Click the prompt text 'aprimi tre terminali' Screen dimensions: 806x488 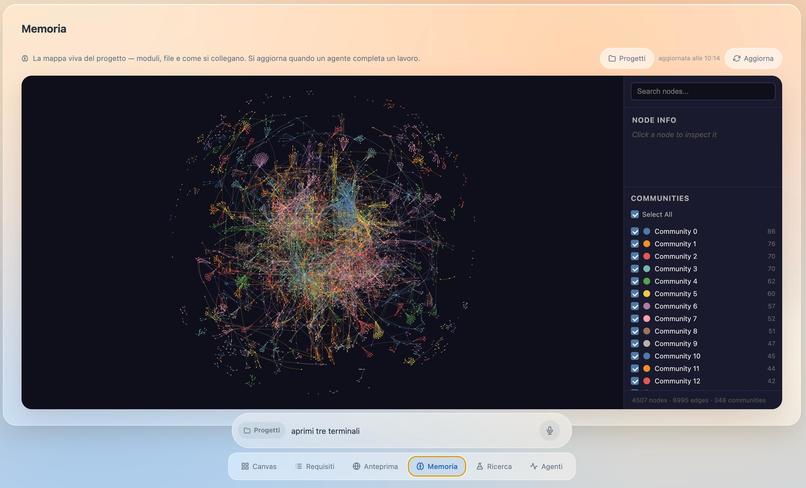[x=325, y=431]
